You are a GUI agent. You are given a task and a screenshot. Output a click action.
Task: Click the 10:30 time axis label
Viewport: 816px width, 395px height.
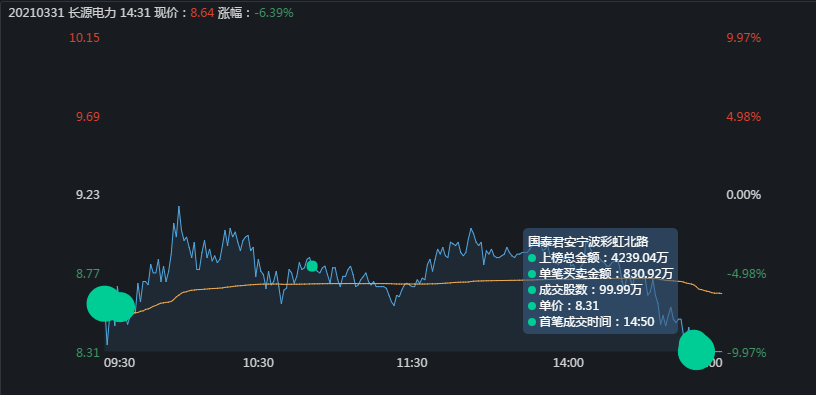pyautogui.click(x=258, y=363)
